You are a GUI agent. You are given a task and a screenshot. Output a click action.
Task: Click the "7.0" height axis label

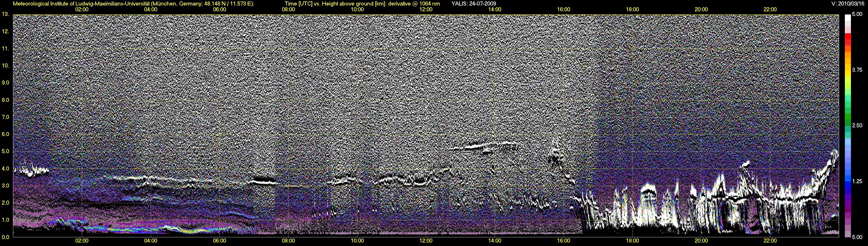(5, 117)
